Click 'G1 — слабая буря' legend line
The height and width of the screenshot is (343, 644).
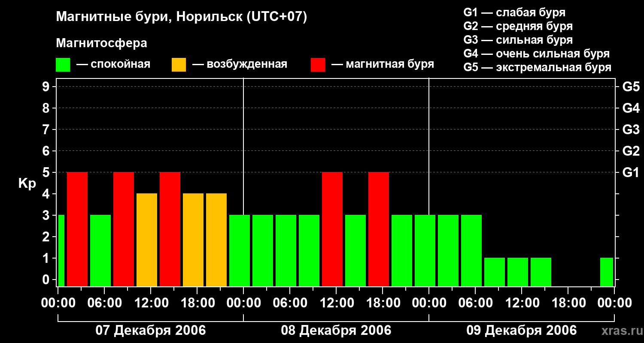pyautogui.click(x=514, y=12)
